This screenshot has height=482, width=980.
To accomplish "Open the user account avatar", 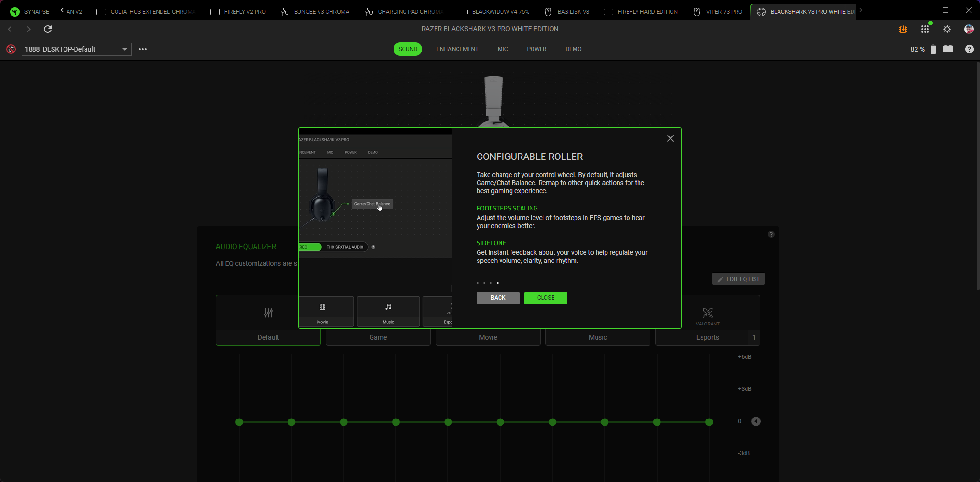I will (969, 29).
